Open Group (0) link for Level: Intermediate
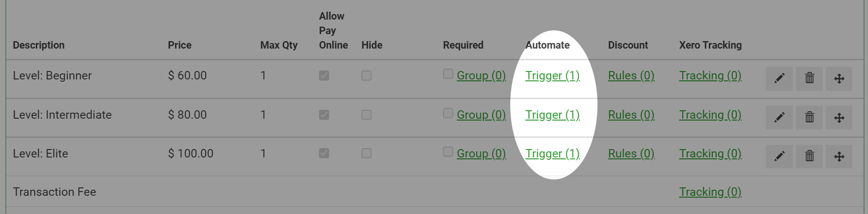 click(x=481, y=115)
